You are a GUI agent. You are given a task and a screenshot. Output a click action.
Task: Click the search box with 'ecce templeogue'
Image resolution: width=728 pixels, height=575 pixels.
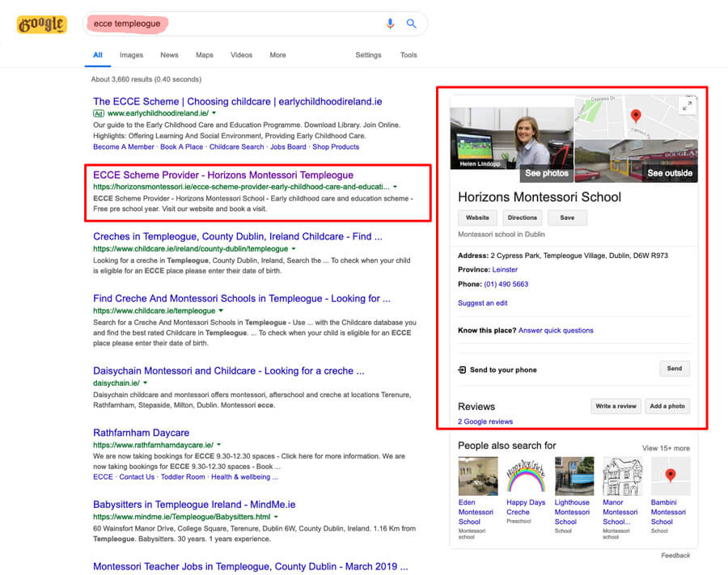[x=255, y=23]
